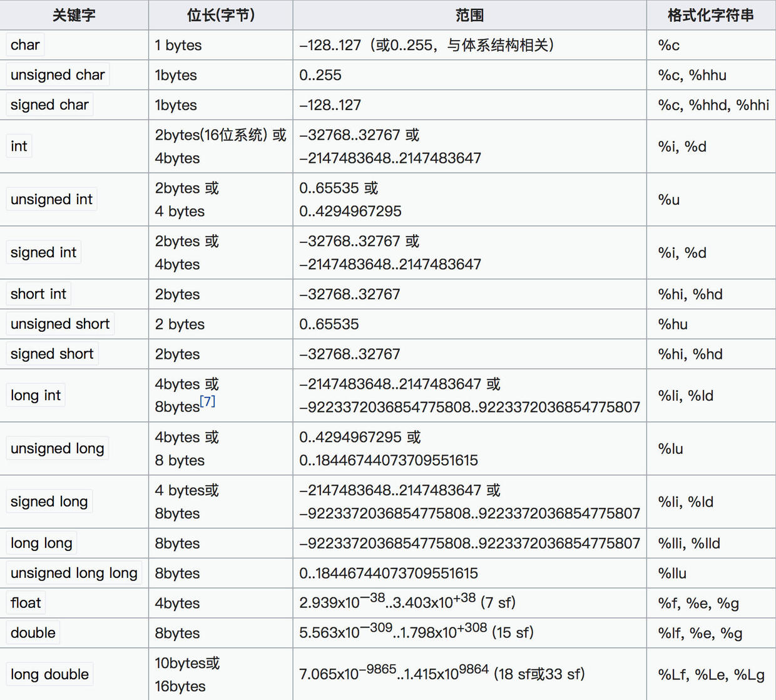Click the 位长(字节) column header
This screenshot has width=776, height=700.
(x=220, y=15)
